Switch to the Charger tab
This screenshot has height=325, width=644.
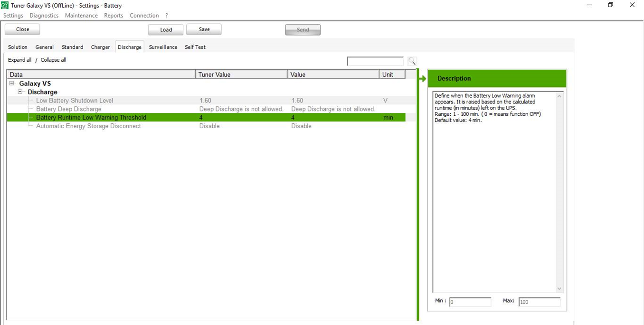101,47
